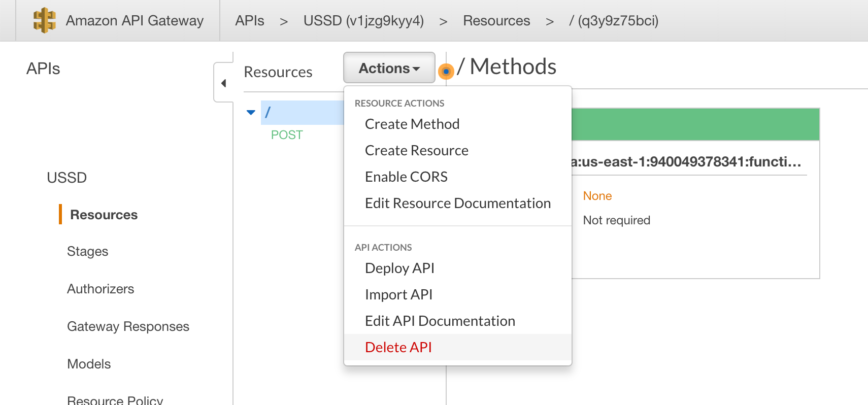Open APIs breadcrumb link
This screenshot has height=405, width=868.
tap(250, 20)
